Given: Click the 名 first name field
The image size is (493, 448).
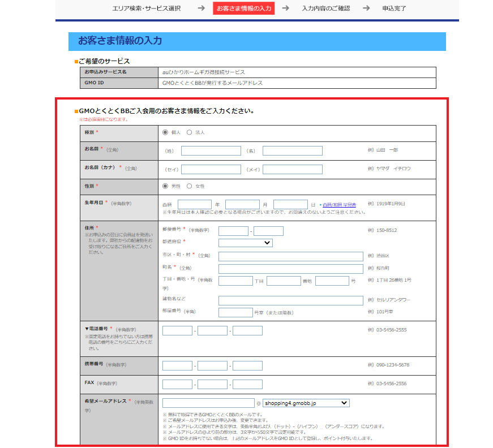Looking at the screenshot, I should coord(293,151).
